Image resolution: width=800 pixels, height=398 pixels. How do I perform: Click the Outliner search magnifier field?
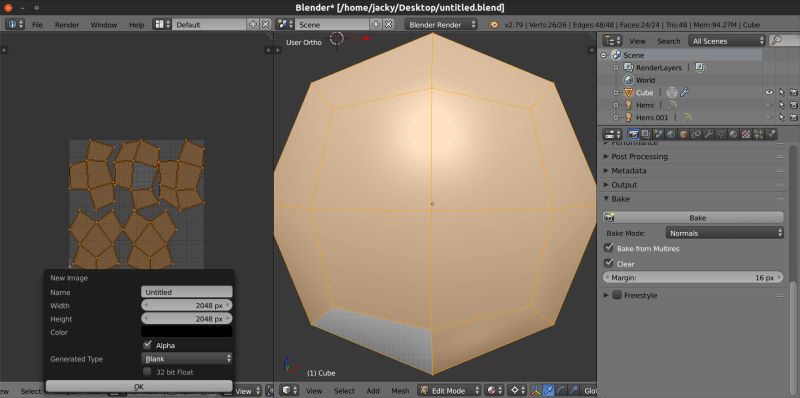click(783, 41)
